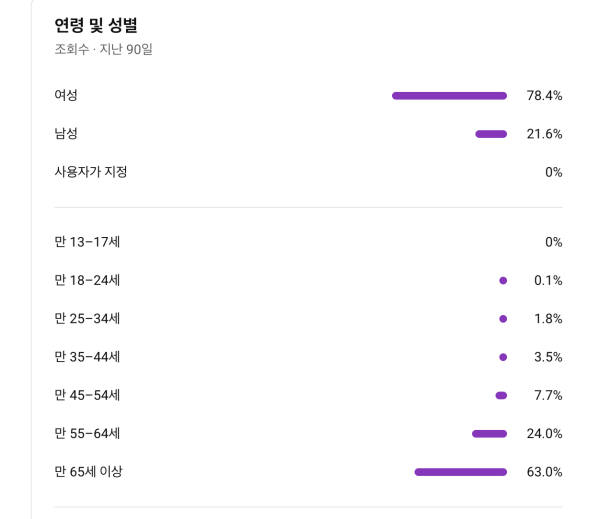Click the dot for 만 25–34세
This screenshot has width=600, height=519.
pyautogui.click(x=503, y=319)
